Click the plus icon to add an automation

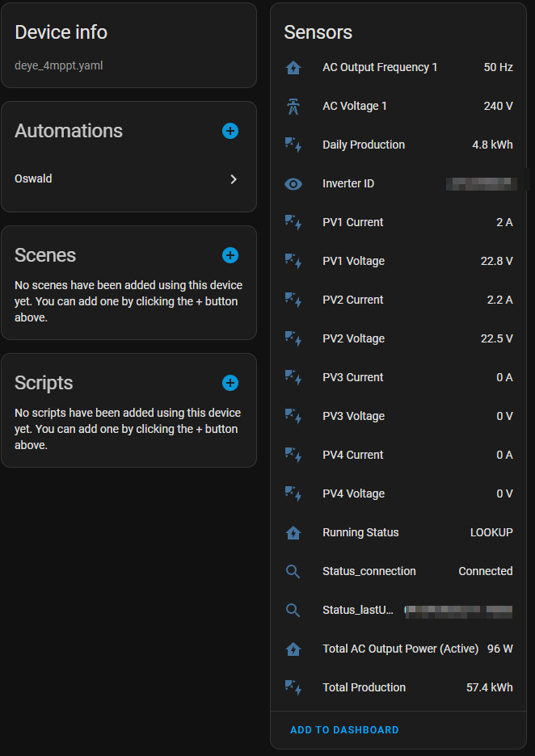tap(230, 131)
